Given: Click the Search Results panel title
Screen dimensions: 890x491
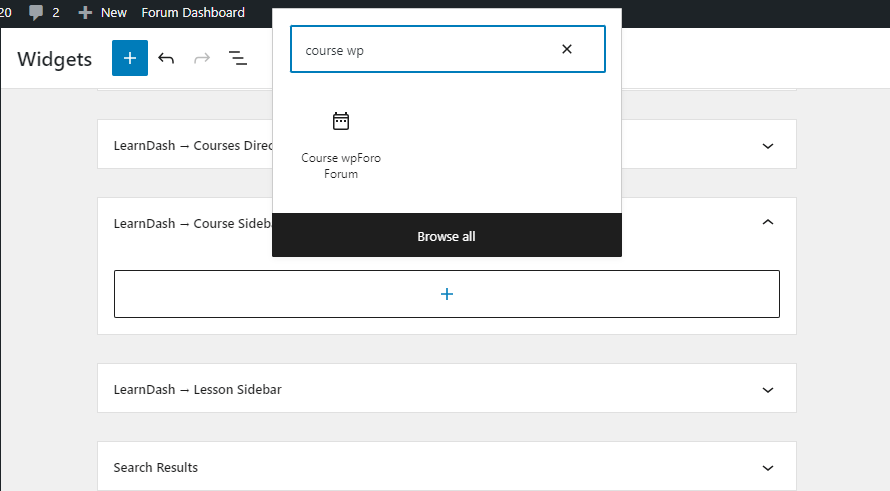Looking at the screenshot, I should 156,468.
